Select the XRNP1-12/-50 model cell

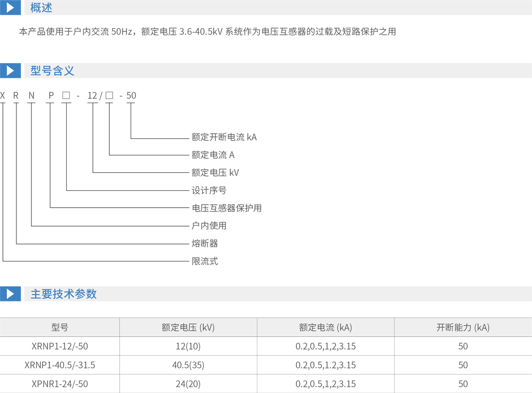(59, 346)
